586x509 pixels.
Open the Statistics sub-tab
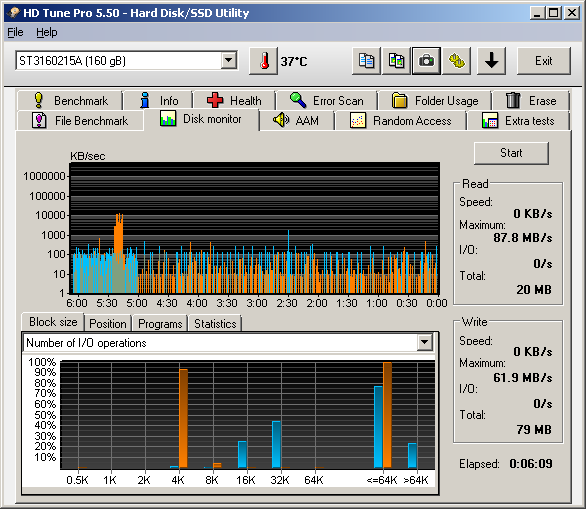(x=215, y=323)
